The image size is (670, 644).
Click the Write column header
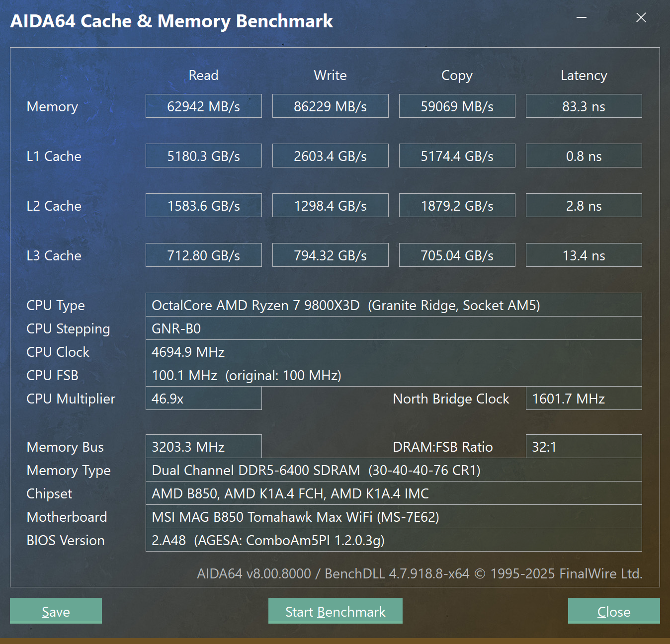331,75
